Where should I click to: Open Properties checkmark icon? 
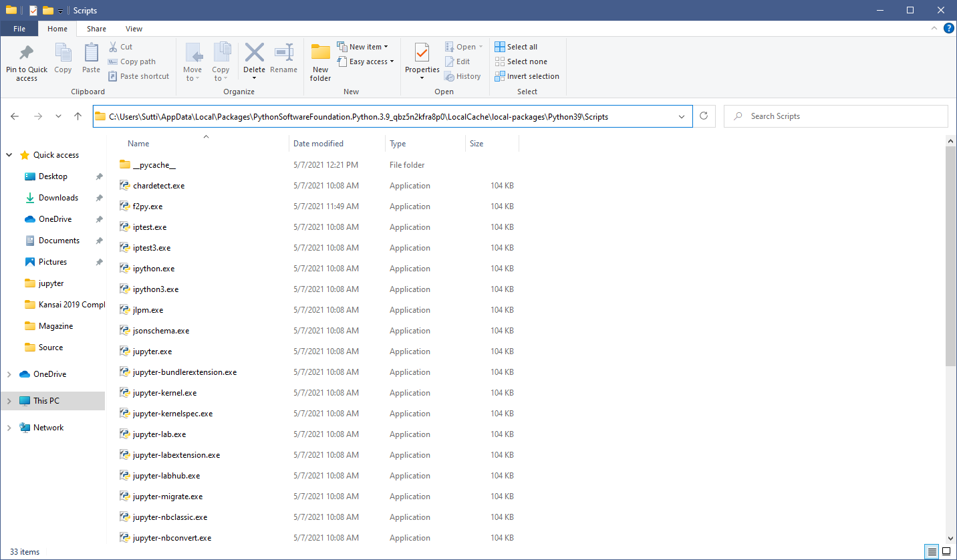422,53
